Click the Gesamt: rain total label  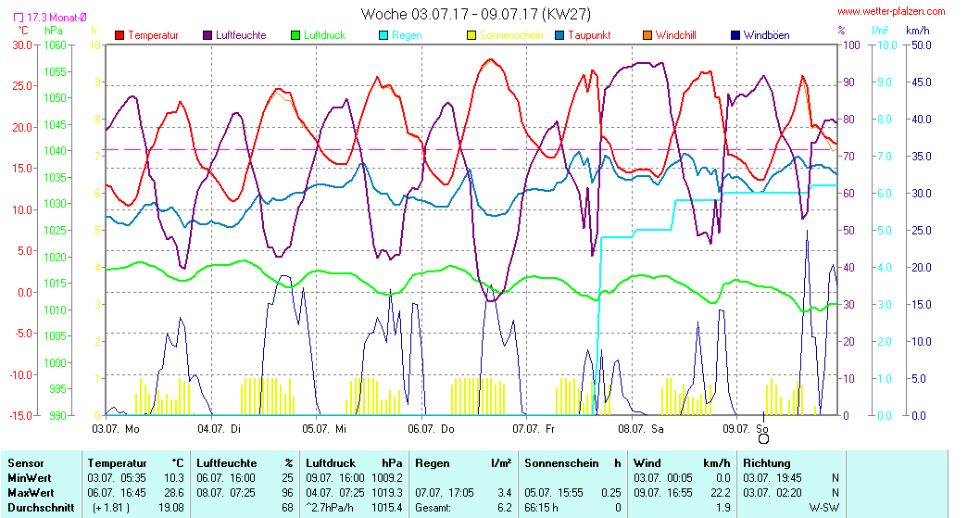coord(433,508)
